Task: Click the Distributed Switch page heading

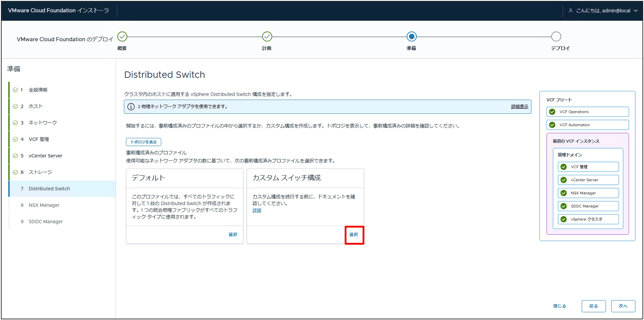Action: (x=165, y=75)
